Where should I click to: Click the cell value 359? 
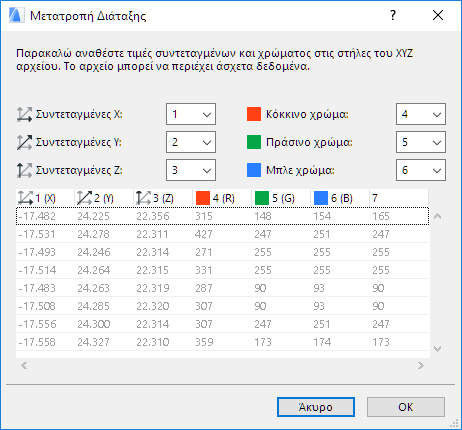point(204,342)
